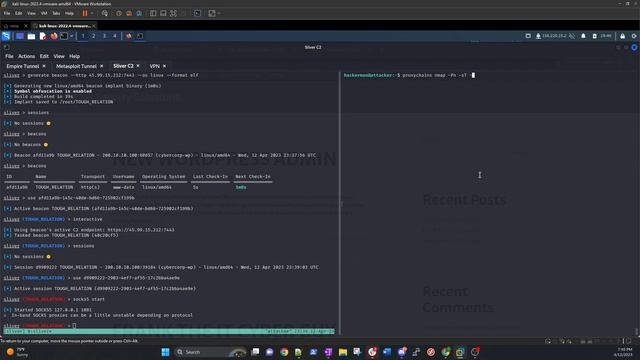Expand the stretch guest dropdown arrow
Screen dimensions: 640x360
[x=219, y=13]
